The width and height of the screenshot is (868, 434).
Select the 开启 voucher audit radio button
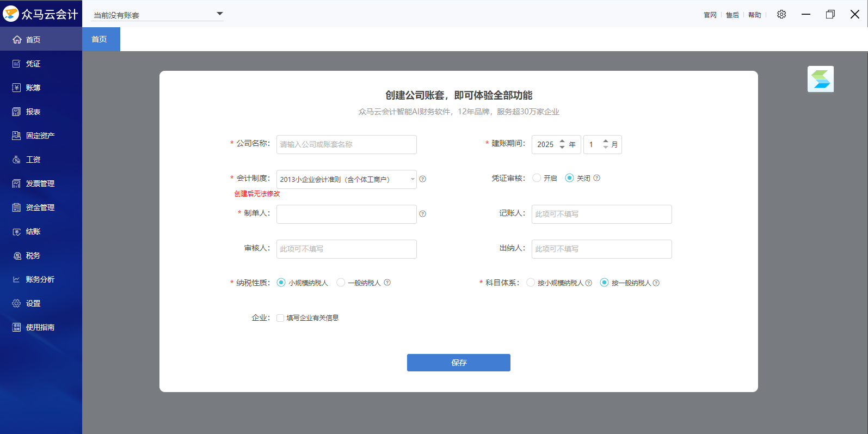[537, 178]
